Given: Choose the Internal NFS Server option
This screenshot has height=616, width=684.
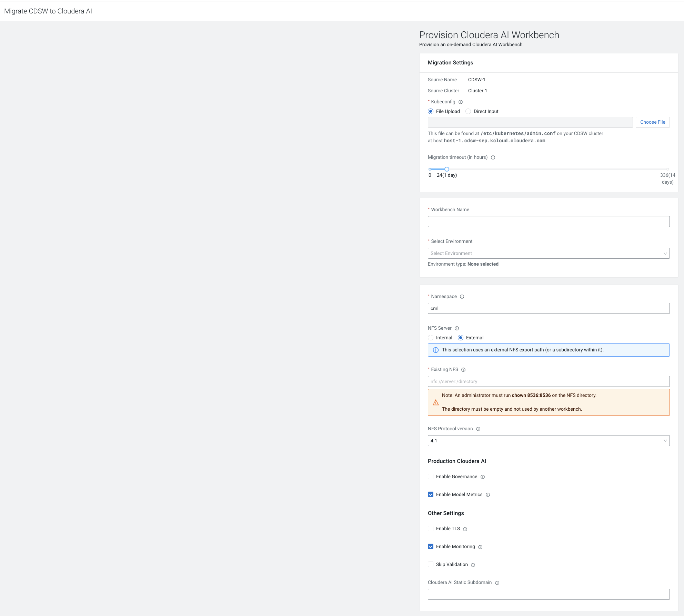Looking at the screenshot, I should point(431,338).
